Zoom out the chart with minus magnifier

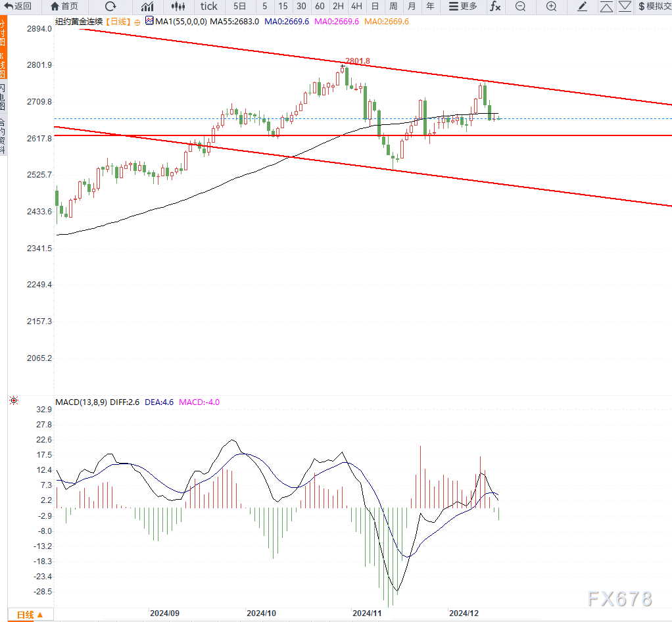pos(520,7)
